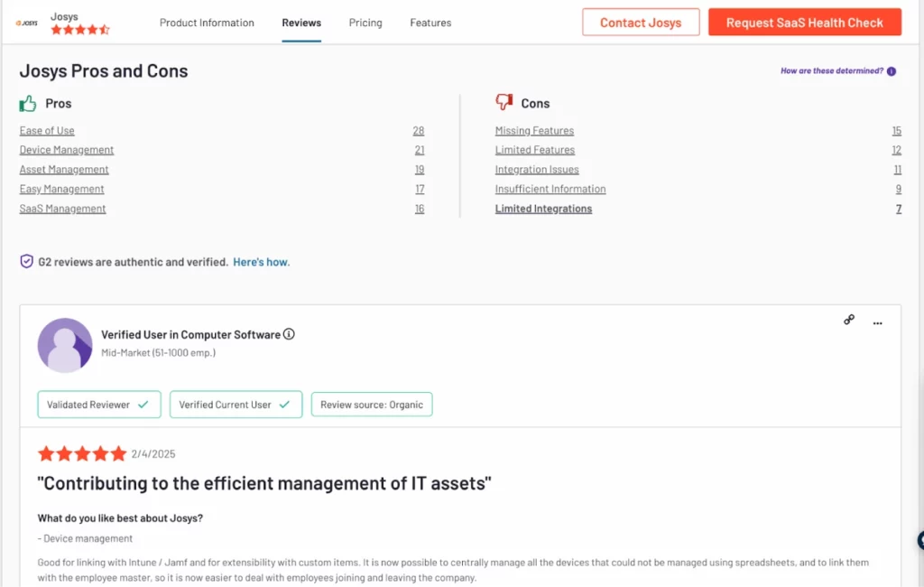Click count 21 next to Device Management

point(420,150)
